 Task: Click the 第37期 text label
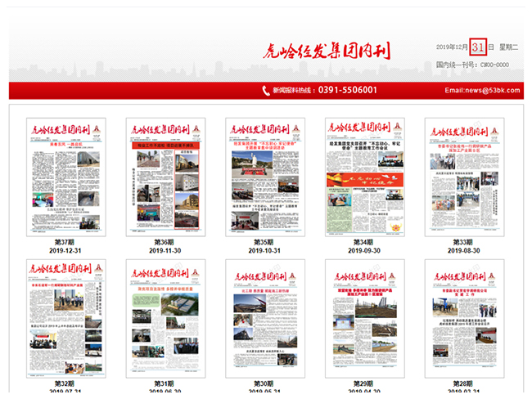(x=65, y=243)
